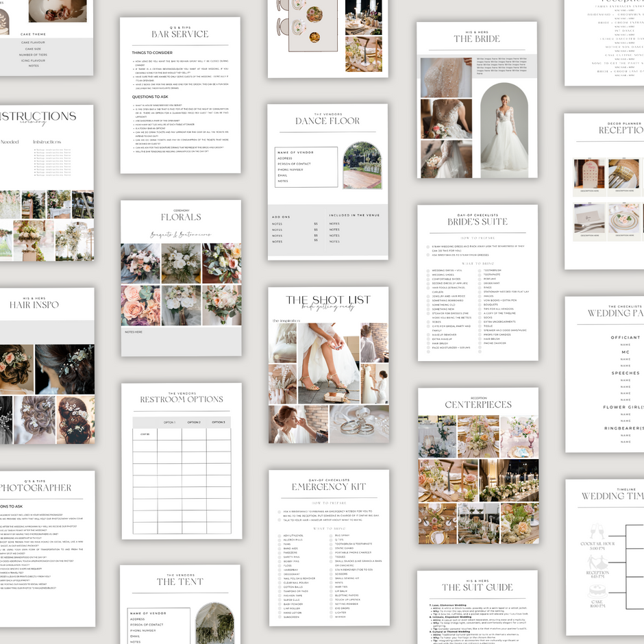The width and height of the screenshot is (644, 644).
Task: Check 'Bobby Pins' on the Emergency Kit checklist
Action: pos(280,561)
